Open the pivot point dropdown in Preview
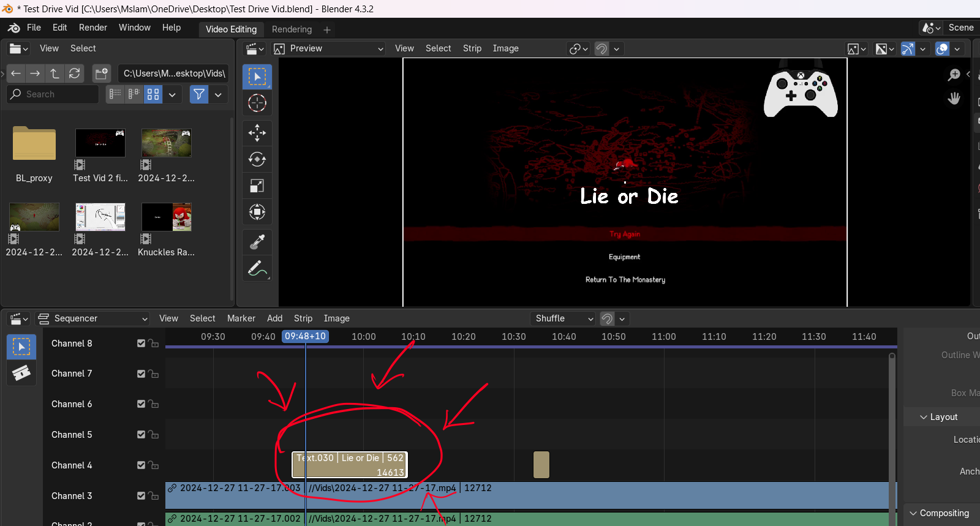980x526 pixels. 579,49
